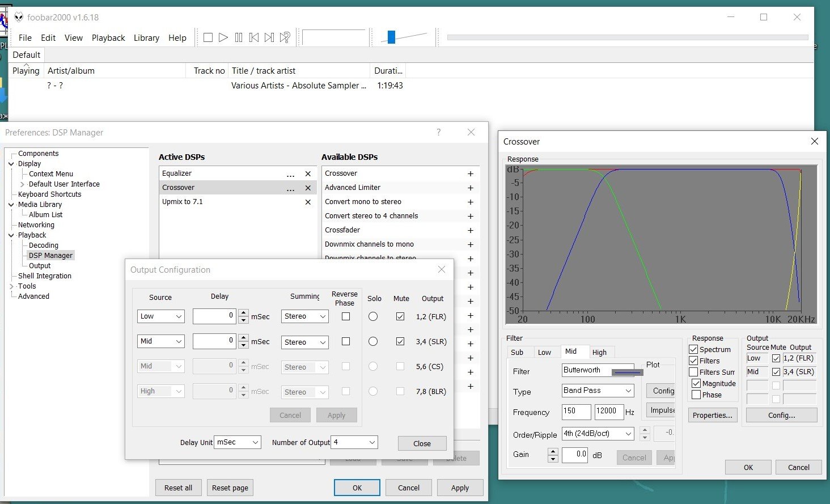
Task: Enable the Filters Sum checkbox
Action: pyautogui.click(x=693, y=372)
